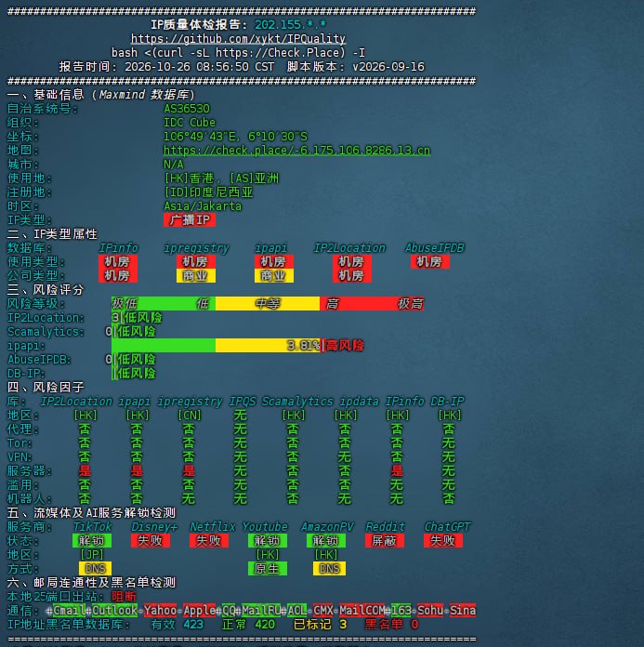Click the ipdata column header in risk factors
This screenshot has height=647, width=644.
click(x=359, y=401)
